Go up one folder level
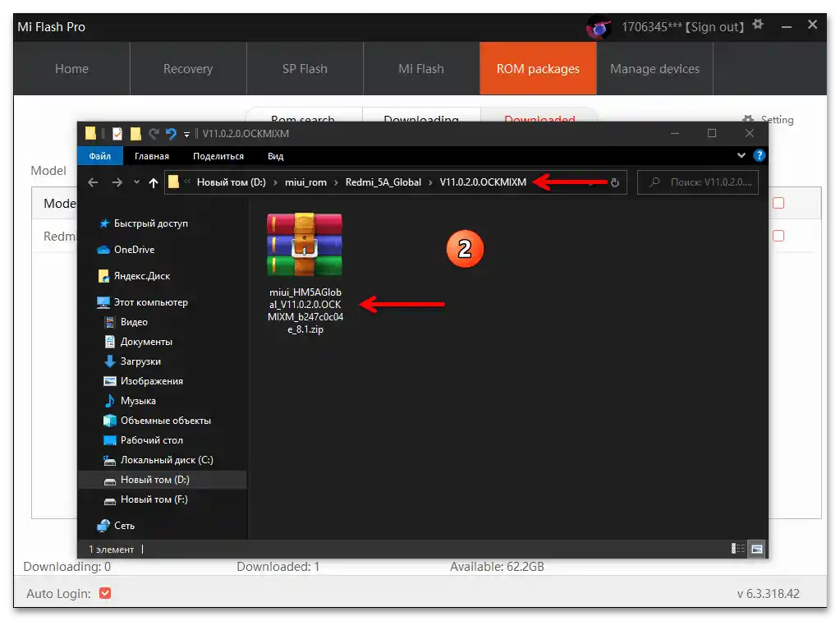The height and width of the screenshot is (621, 840). pyautogui.click(x=154, y=182)
